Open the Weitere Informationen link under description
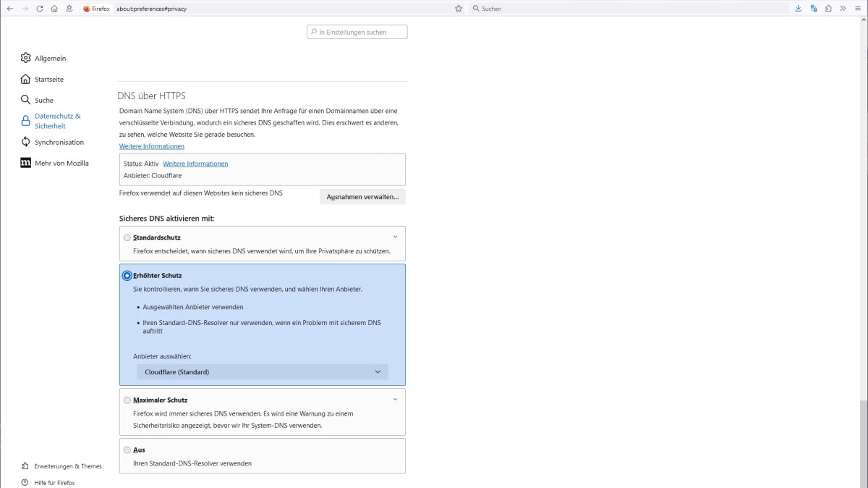868x488 pixels. click(x=152, y=146)
